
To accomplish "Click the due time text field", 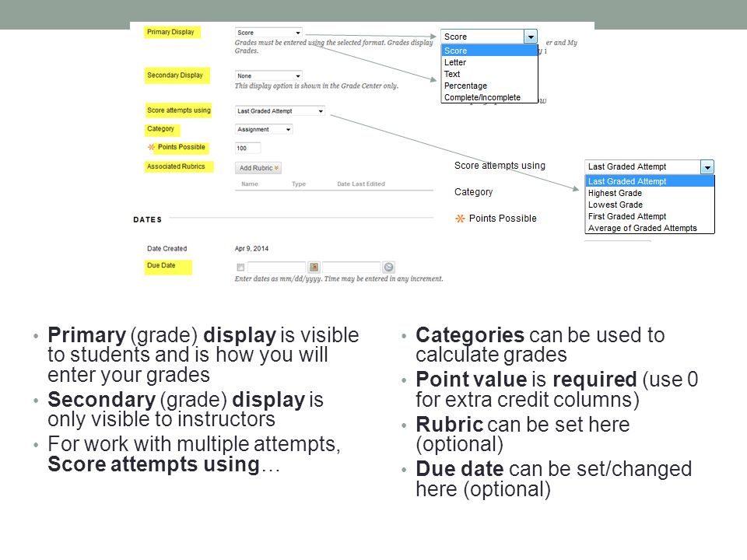I will (x=352, y=267).
